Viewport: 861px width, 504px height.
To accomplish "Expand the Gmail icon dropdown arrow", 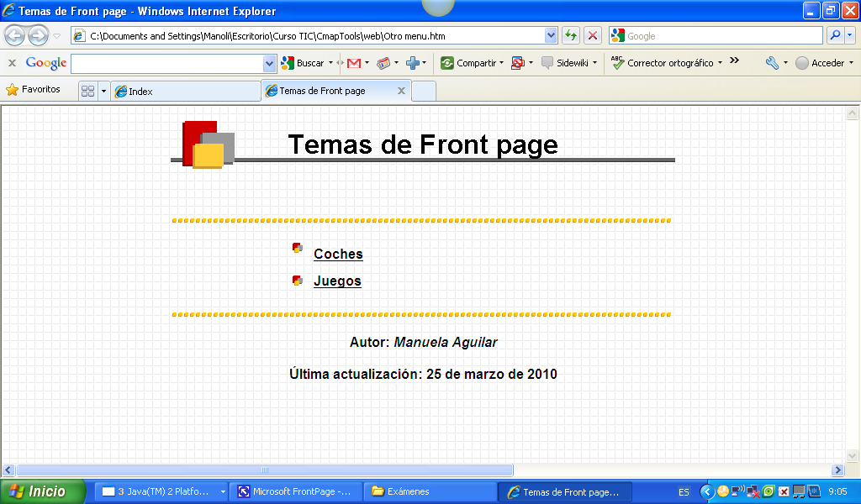I will point(367,63).
